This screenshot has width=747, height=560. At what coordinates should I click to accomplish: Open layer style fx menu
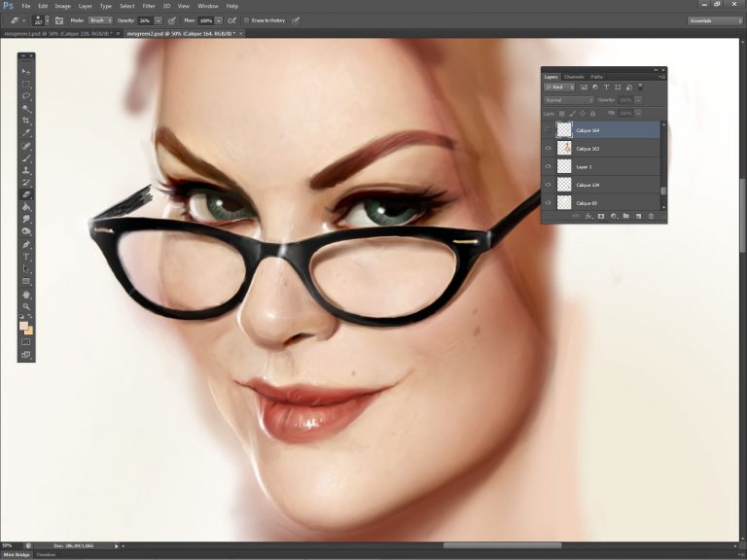coord(588,216)
